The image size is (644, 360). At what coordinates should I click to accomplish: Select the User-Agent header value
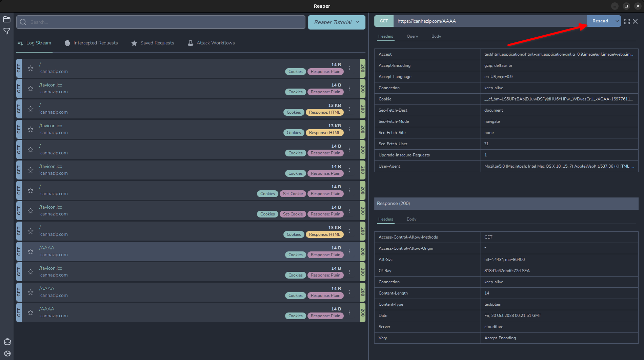(x=559, y=166)
